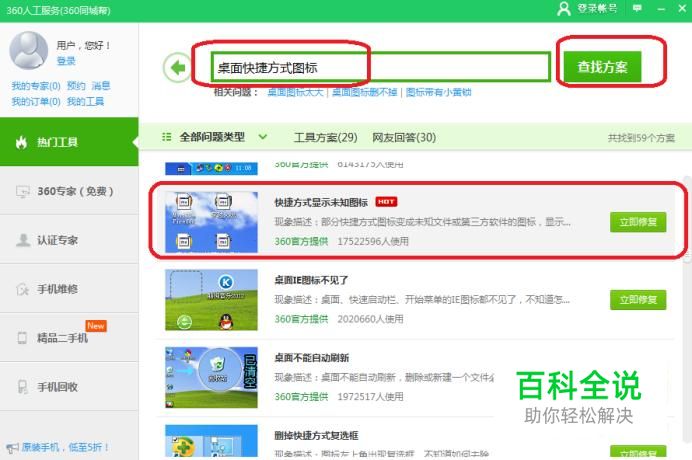Click the related question 桌面图标删不掉
Image resolution: width=692 pixels, height=460 pixels.
[365, 92]
